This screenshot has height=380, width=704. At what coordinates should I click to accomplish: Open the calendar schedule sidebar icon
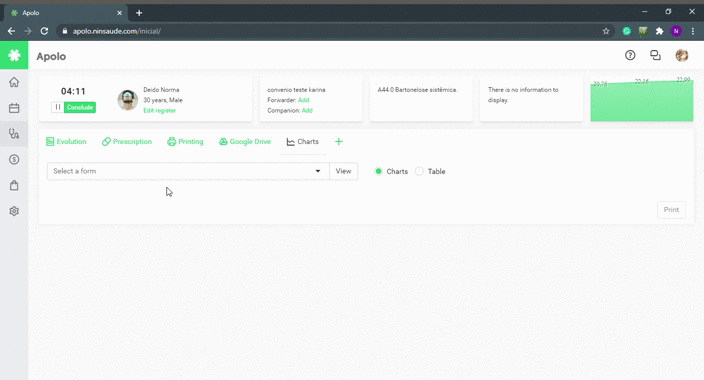click(14, 108)
